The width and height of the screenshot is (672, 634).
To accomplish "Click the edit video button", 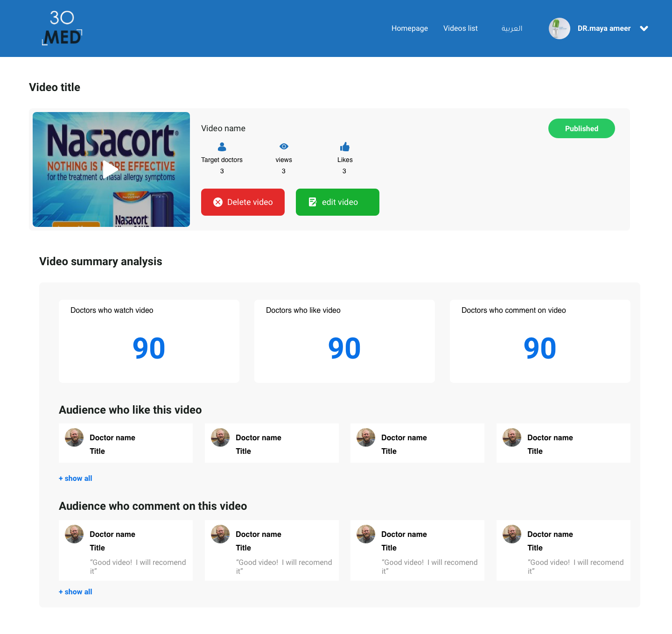I will tap(337, 202).
